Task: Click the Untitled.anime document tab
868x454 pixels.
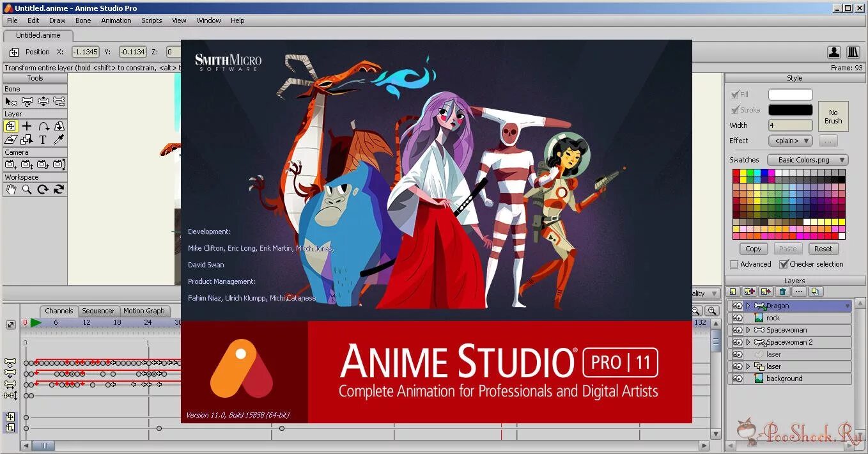Action: point(38,35)
